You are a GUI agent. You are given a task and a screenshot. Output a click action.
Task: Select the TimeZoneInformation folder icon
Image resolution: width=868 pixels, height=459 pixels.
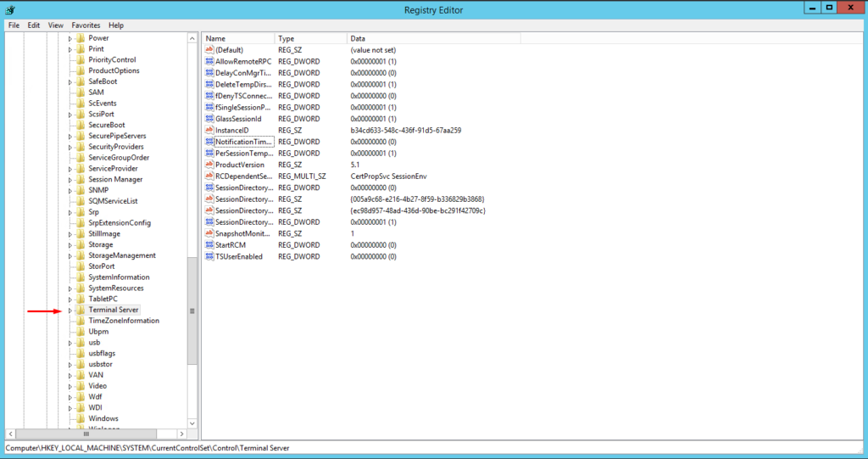(x=81, y=321)
